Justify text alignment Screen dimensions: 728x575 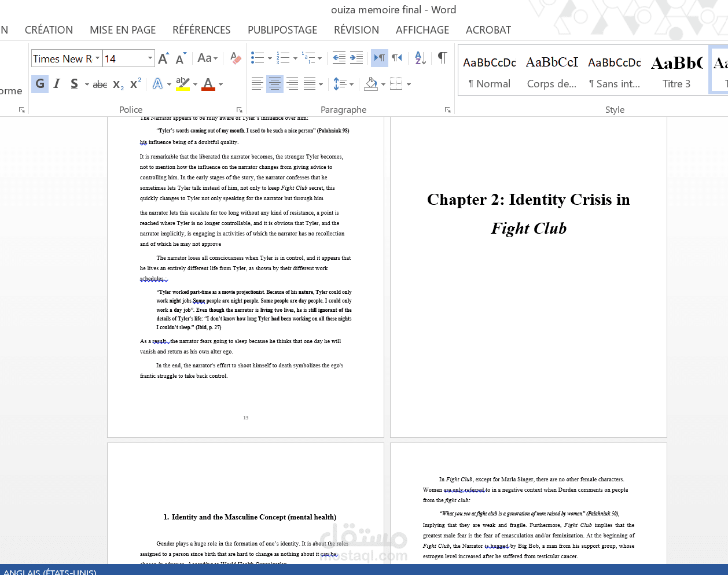click(310, 84)
